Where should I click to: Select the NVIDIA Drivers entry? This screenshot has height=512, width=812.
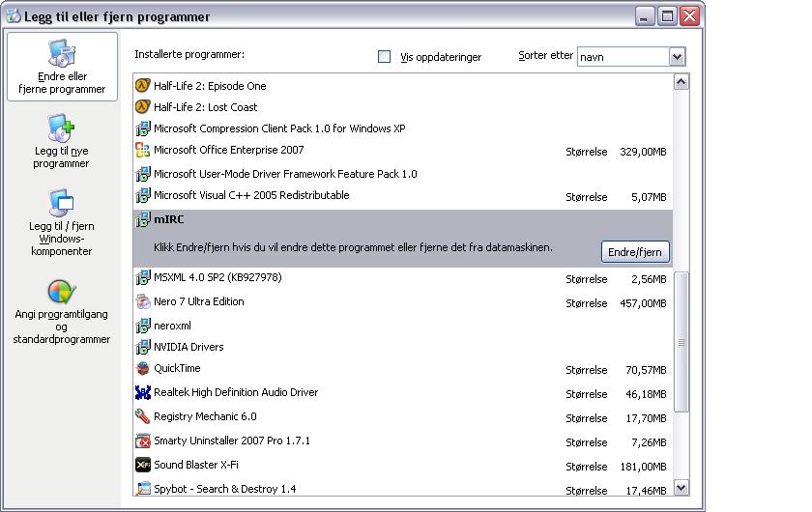[x=403, y=347]
